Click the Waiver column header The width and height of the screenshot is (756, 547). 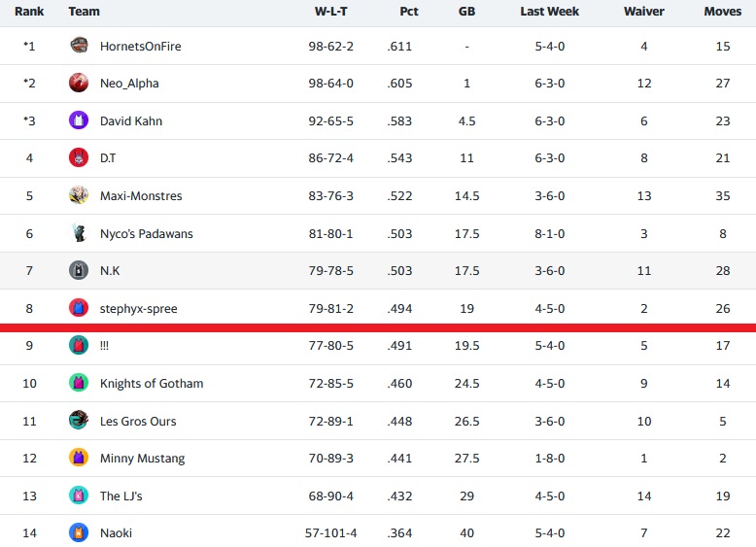(x=643, y=12)
